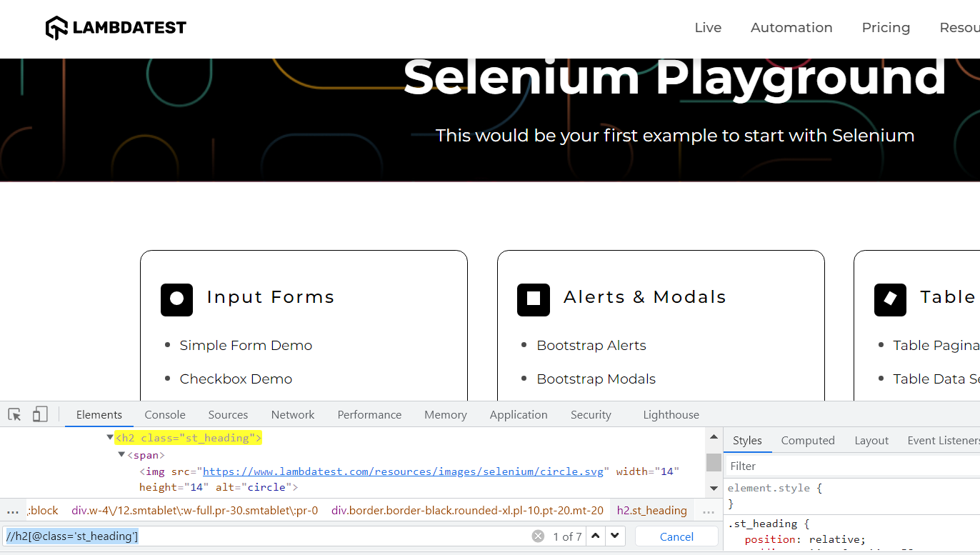Open the Simple Form Demo link
This screenshot has width=980, height=555.
click(246, 345)
